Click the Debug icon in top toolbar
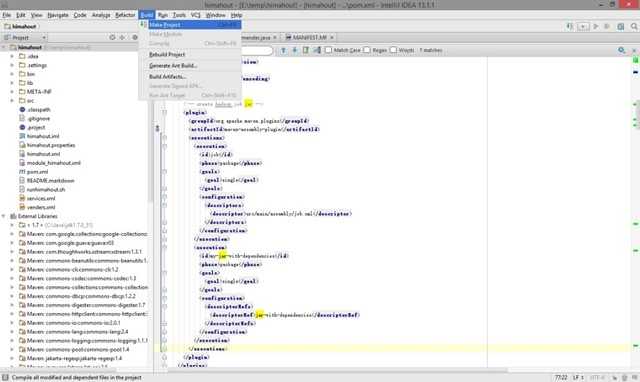This screenshot has height=382, width=640. click(607, 27)
